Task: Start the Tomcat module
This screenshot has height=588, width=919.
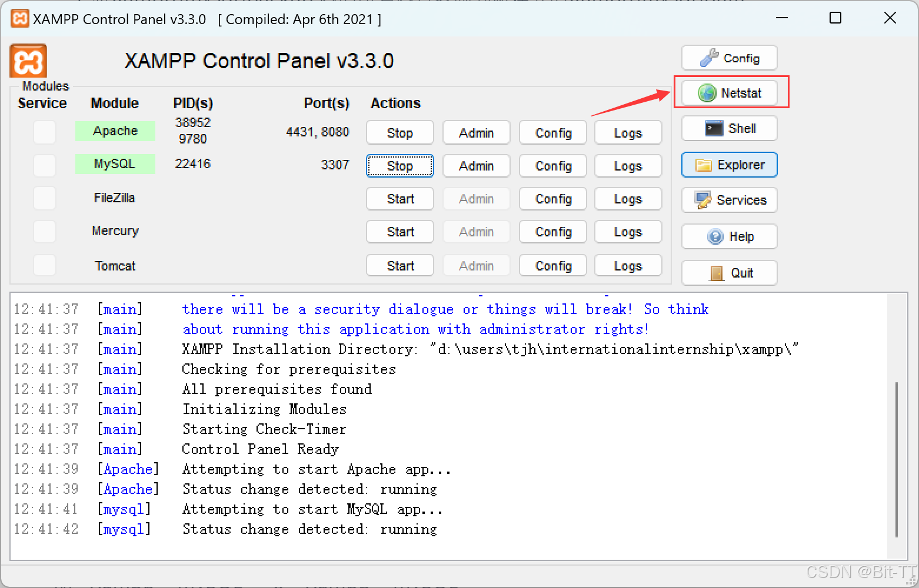Action: 400,266
